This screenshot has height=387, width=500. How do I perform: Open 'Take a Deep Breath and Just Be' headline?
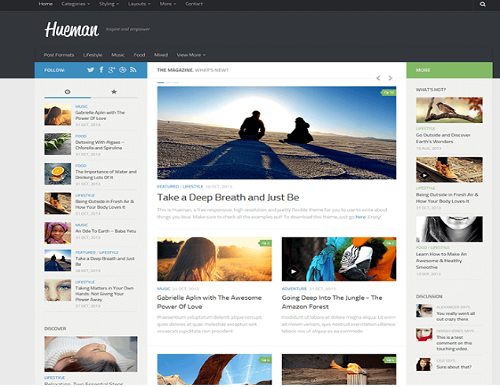(x=228, y=197)
